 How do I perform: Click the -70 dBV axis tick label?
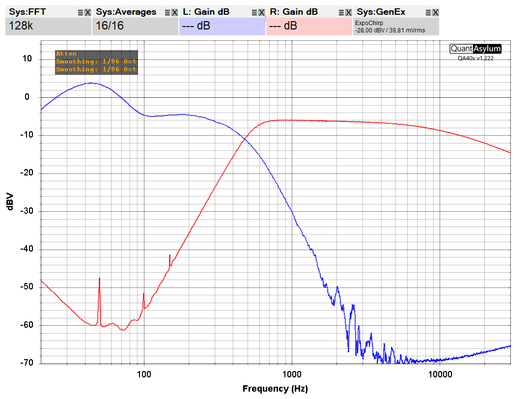point(26,363)
